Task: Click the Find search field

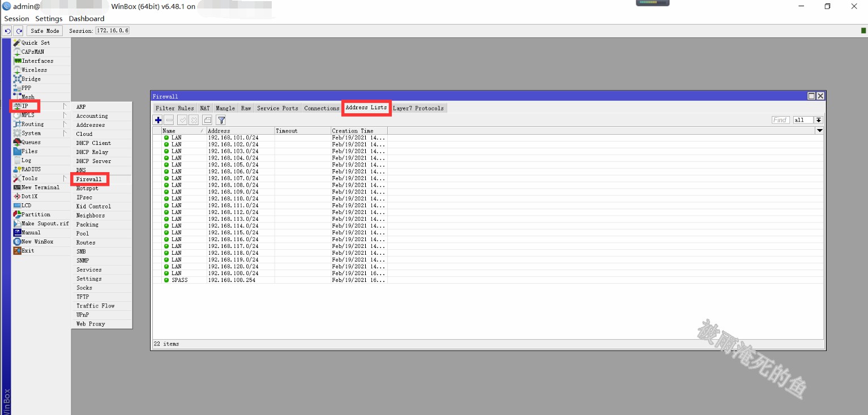Action: [x=781, y=120]
